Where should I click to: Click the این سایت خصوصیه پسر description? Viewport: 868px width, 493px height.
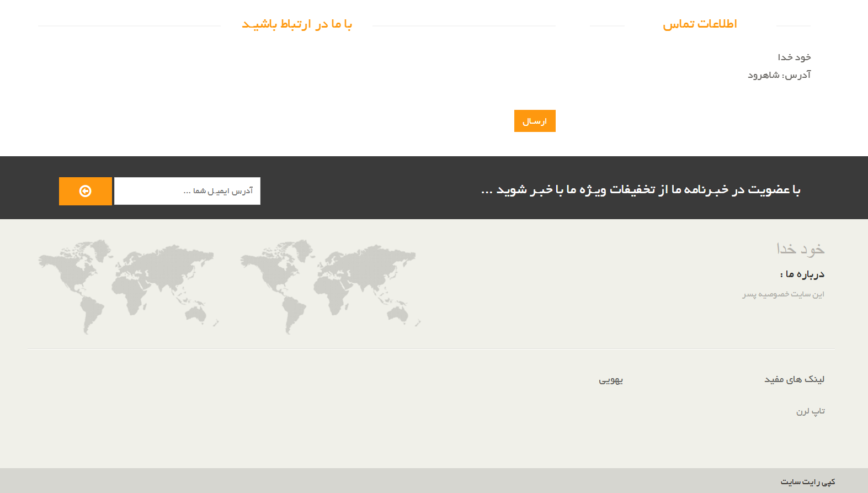[783, 294]
